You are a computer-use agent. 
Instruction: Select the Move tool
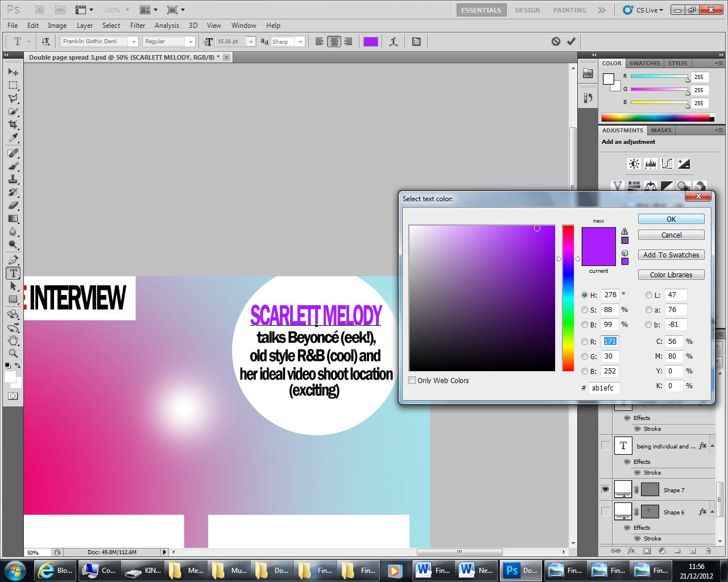coord(13,72)
